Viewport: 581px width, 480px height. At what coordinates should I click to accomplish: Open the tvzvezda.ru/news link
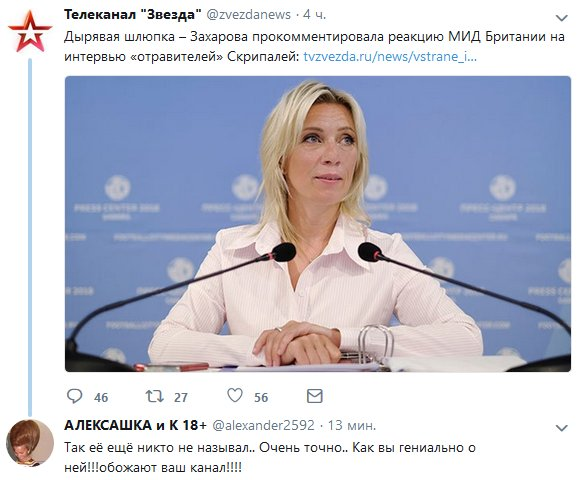coord(390,57)
